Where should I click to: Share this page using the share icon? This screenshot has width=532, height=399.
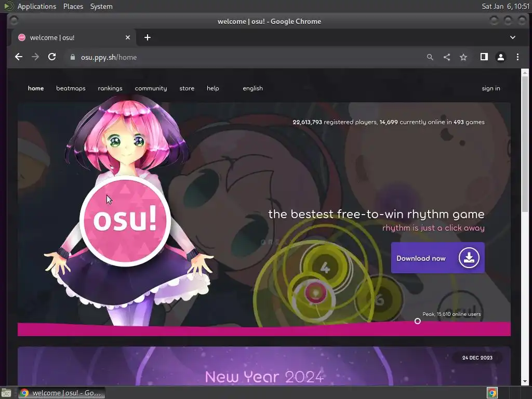pyautogui.click(x=447, y=57)
